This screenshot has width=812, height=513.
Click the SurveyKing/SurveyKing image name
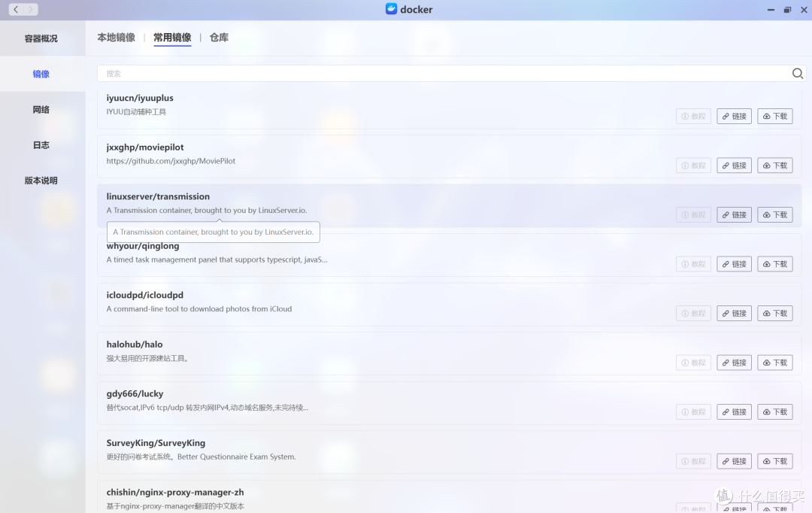(x=156, y=442)
